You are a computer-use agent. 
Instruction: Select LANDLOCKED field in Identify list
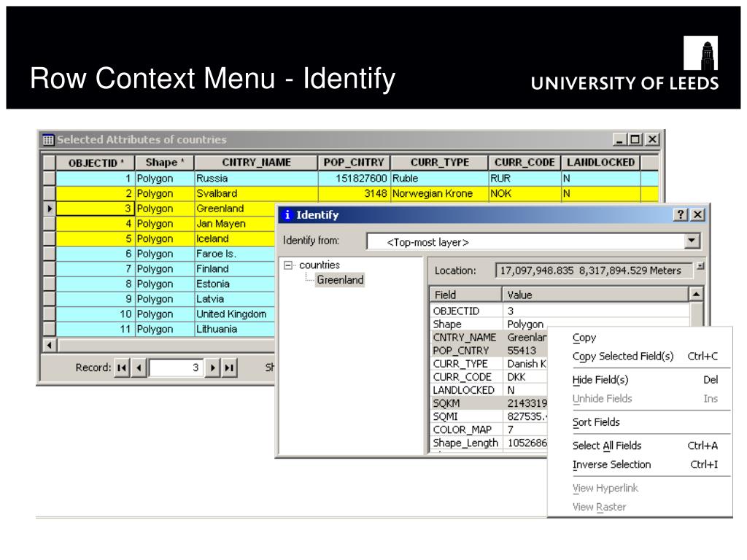[x=465, y=391]
